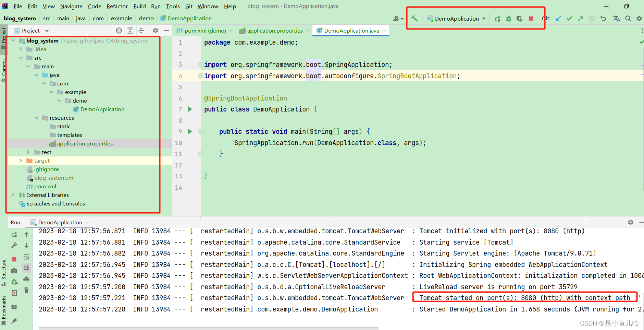
Task: Click Rerun icon in Run panel
Action: (x=14, y=235)
